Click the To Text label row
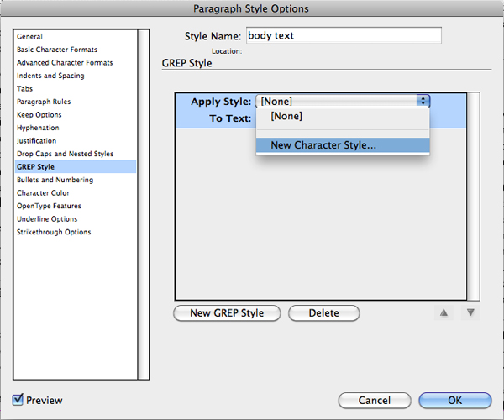Viewport: 504px width, 420px height. pos(230,118)
